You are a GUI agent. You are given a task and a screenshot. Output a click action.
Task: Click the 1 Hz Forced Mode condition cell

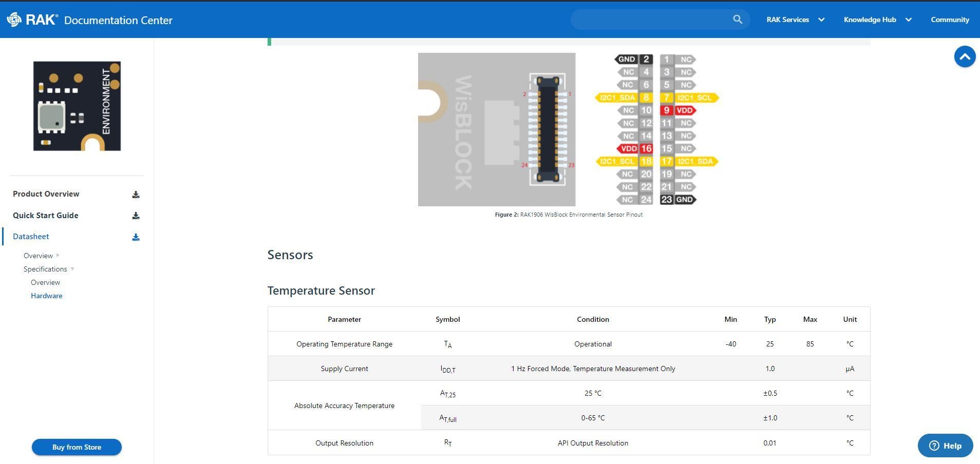[593, 369]
